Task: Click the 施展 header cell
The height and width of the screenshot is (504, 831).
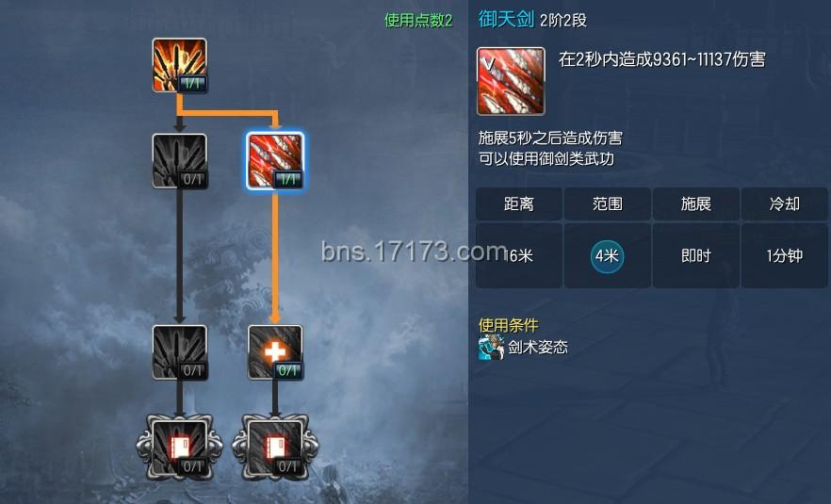Action: [696, 203]
